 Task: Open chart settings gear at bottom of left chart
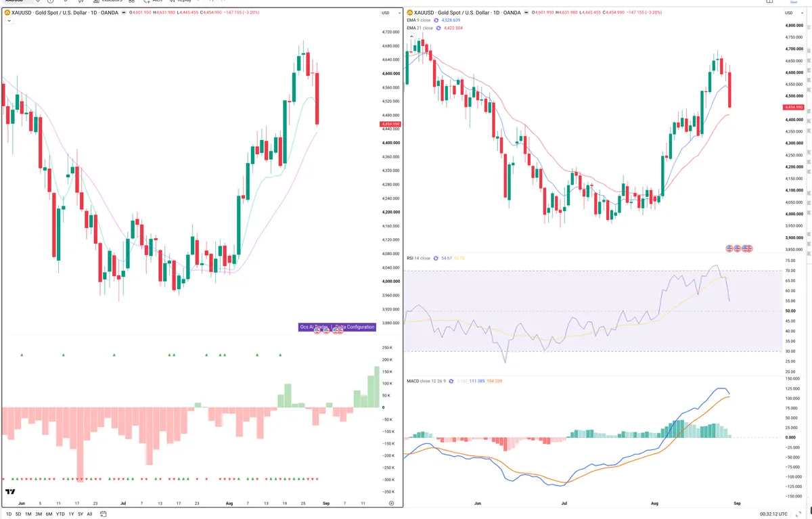392,503
